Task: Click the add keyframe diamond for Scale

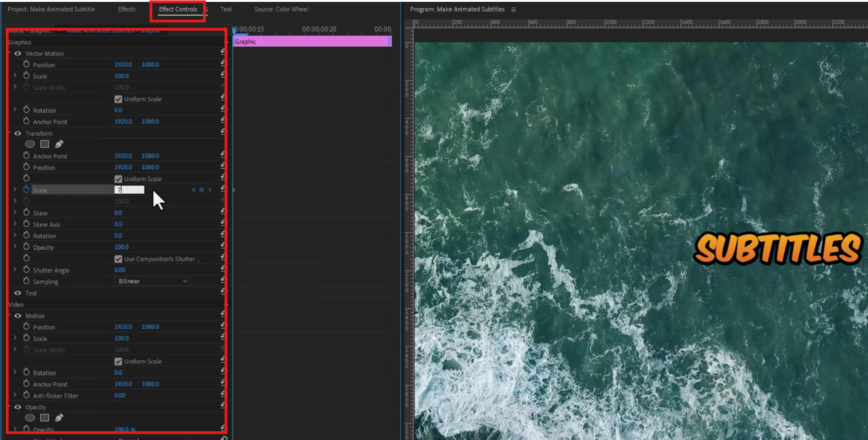Action: (x=201, y=190)
